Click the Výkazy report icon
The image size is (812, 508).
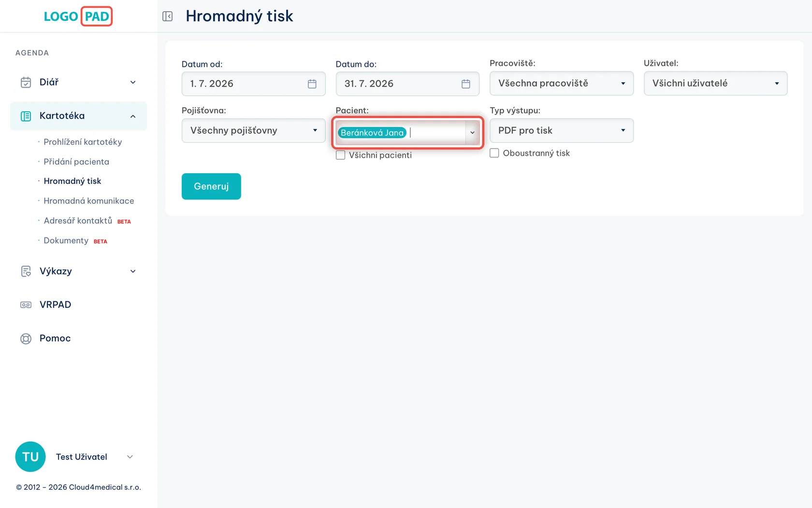pyautogui.click(x=26, y=271)
